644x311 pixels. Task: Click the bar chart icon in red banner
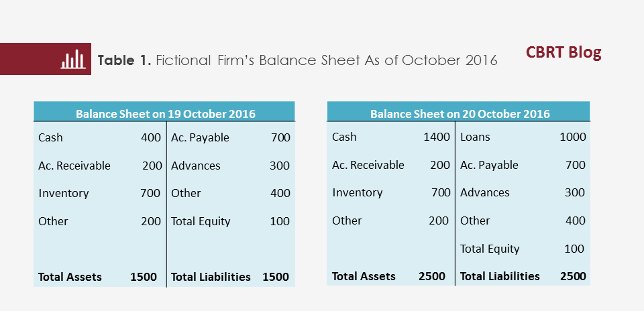coord(73,61)
